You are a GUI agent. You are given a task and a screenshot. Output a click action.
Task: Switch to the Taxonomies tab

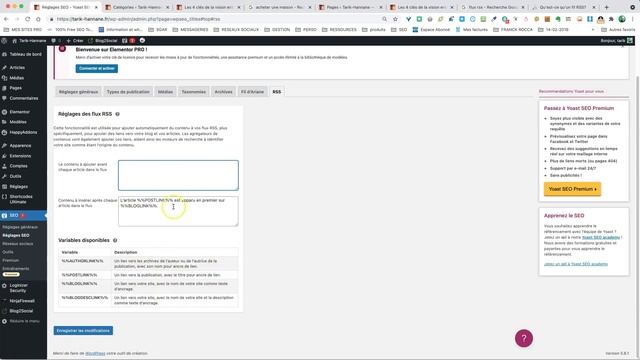pyautogui.click(x=193, y=92)
